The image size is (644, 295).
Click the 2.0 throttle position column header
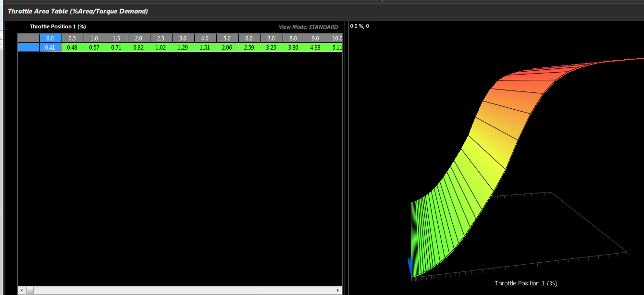[x=139, y=38]
